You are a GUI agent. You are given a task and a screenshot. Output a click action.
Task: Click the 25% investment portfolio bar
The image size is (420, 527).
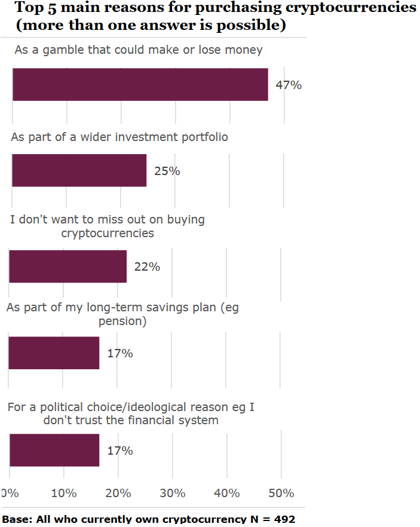tap(79, 170)
